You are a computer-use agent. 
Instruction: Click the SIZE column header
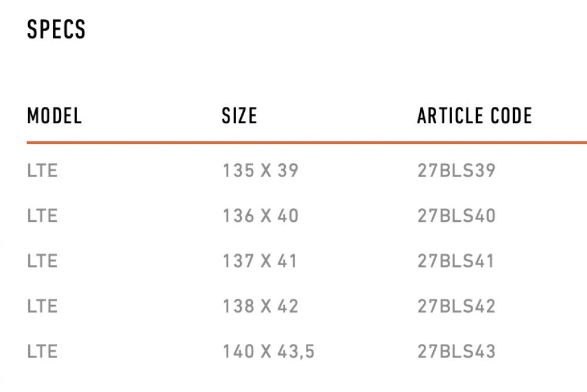(239, 116)
